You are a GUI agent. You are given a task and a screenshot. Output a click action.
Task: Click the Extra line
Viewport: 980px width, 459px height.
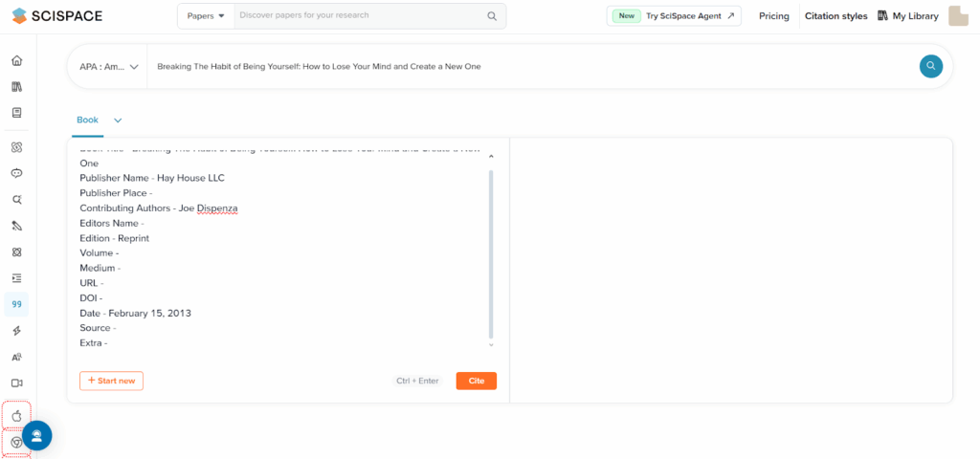[94, 343]
